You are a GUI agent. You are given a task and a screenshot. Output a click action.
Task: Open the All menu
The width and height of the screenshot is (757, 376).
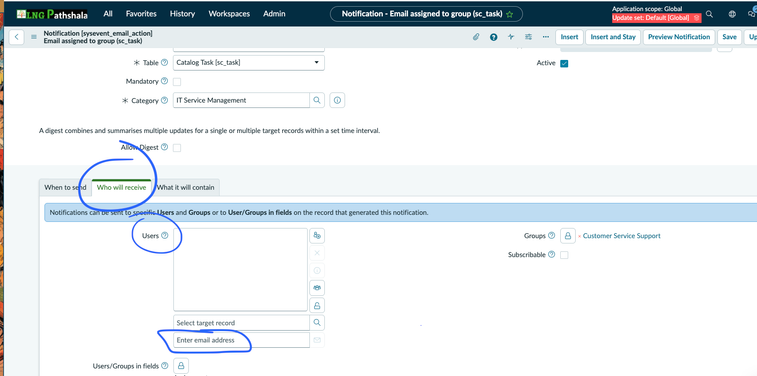pos(108,14)
